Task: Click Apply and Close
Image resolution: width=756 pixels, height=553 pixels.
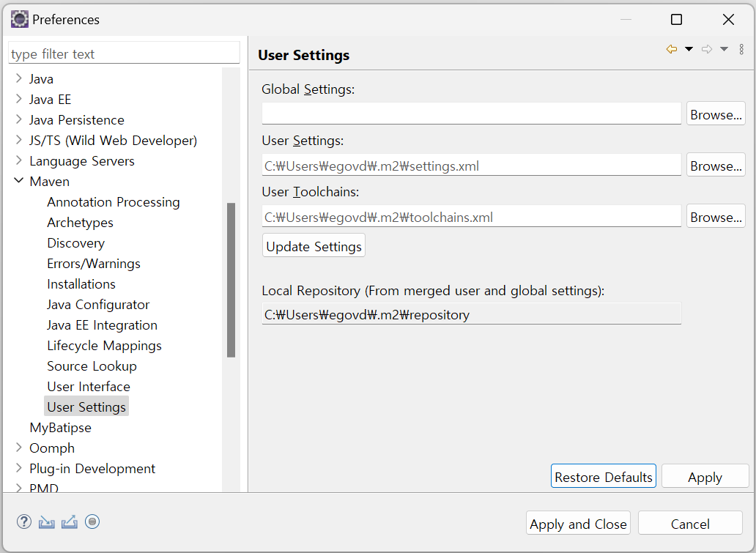Action: click(578, 524)
